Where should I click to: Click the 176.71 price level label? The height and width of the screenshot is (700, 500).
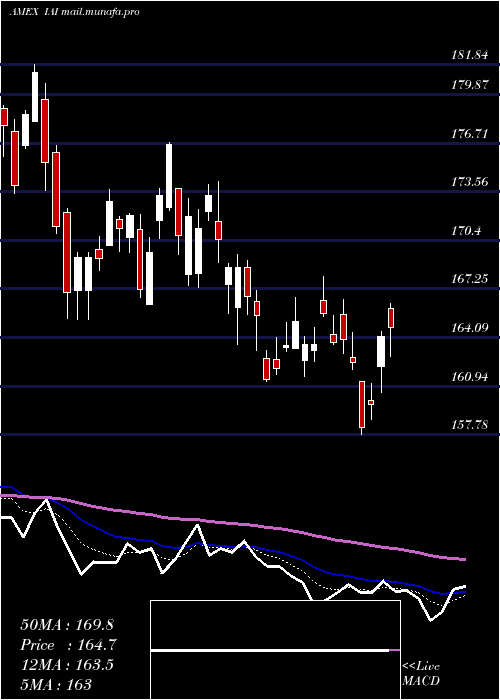coord(470,133)
